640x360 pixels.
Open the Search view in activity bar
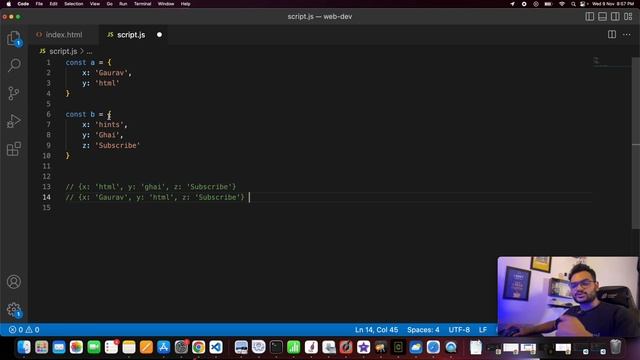14,65
